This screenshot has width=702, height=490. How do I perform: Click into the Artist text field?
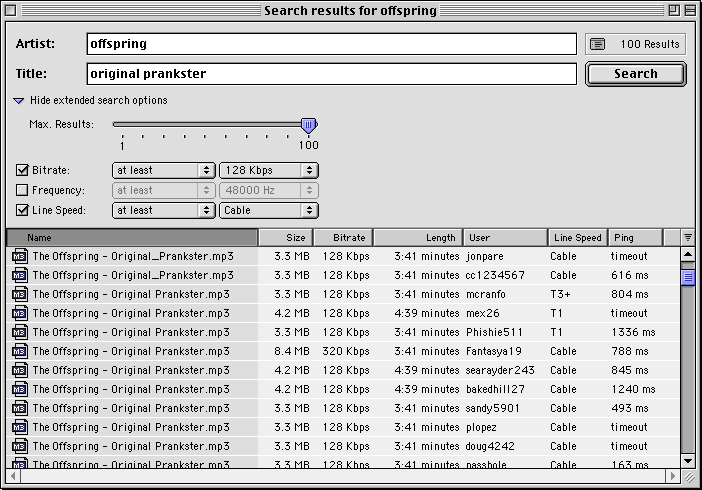(x=330, y=44)
